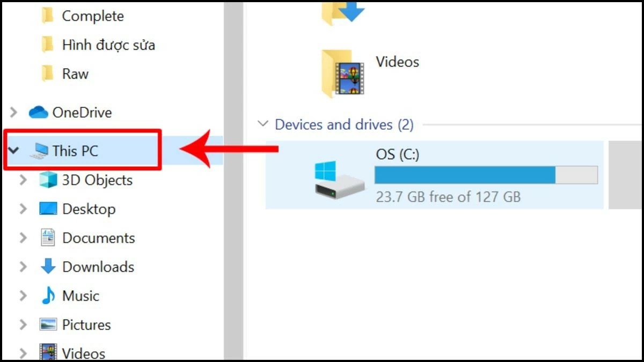644x362 pixels.
Task: Collapse the This PC tree node
Action: pos(13,151)
